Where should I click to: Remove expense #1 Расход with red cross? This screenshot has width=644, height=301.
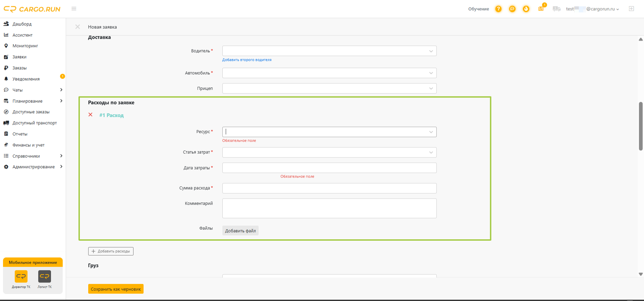(90, 115)
